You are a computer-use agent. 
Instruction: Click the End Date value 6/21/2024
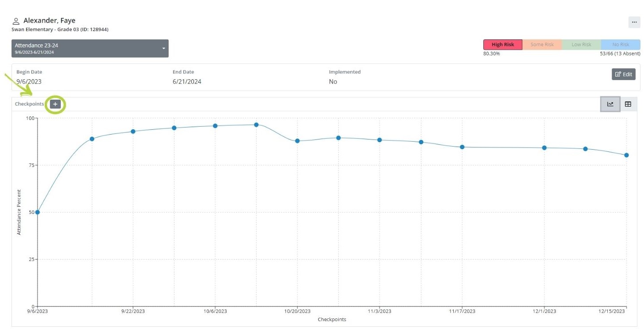pos(187,81)
